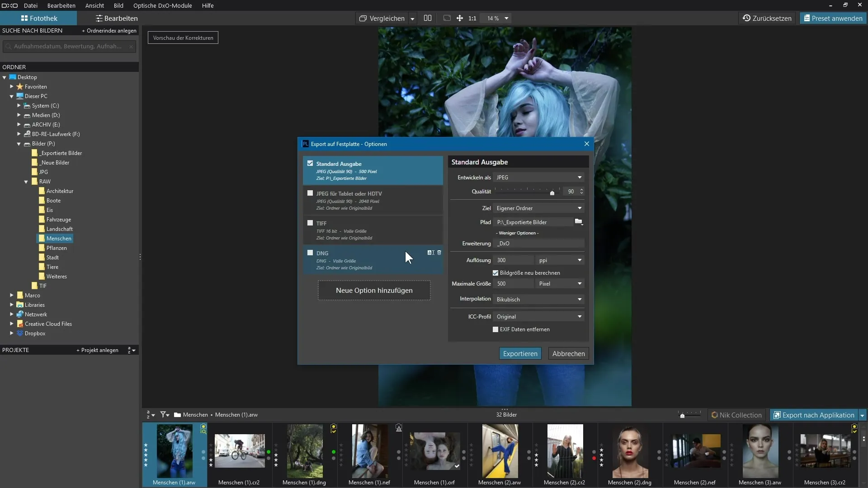Open the Ansicht menu

(x=94, y=5)
